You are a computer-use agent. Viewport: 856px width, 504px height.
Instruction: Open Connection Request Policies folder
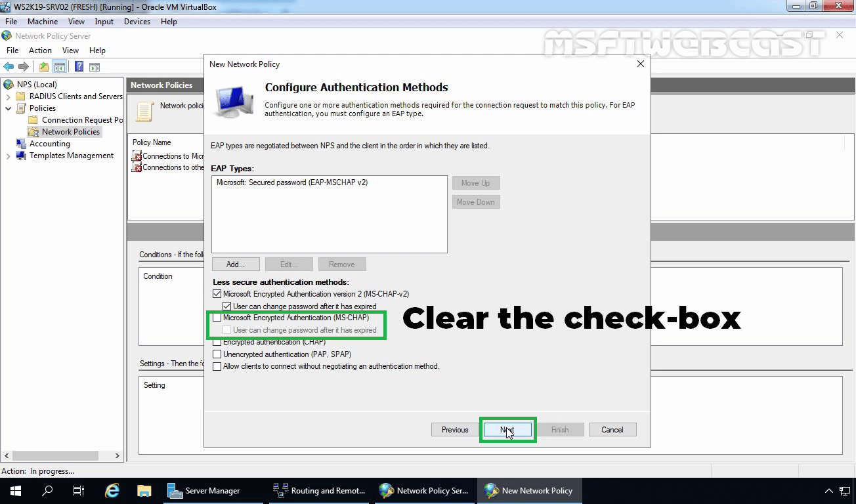point(82,120)
